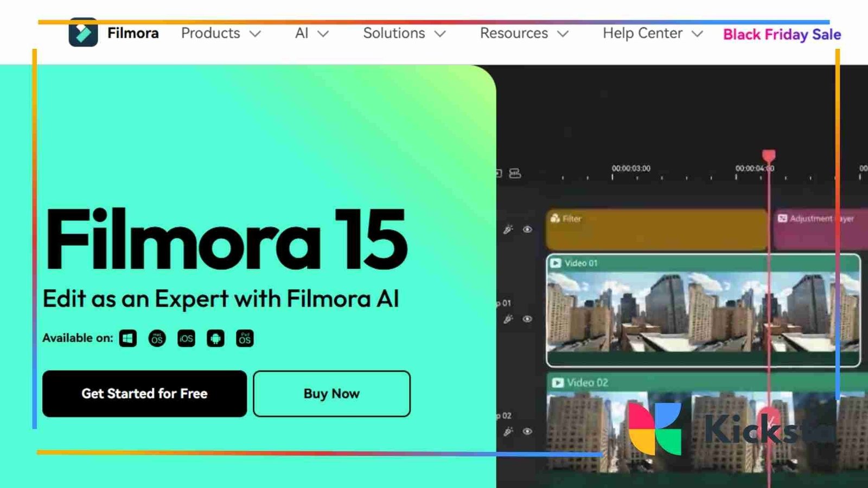868x488 pixels.
Task: Open the Products menu
Action: pos(210,33)
